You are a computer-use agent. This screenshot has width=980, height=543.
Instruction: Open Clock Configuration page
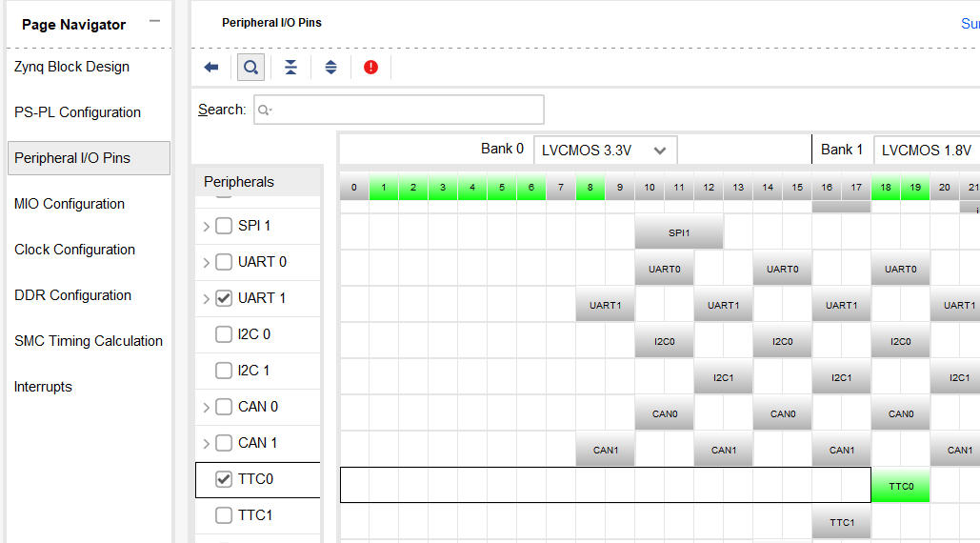(74, 250)
